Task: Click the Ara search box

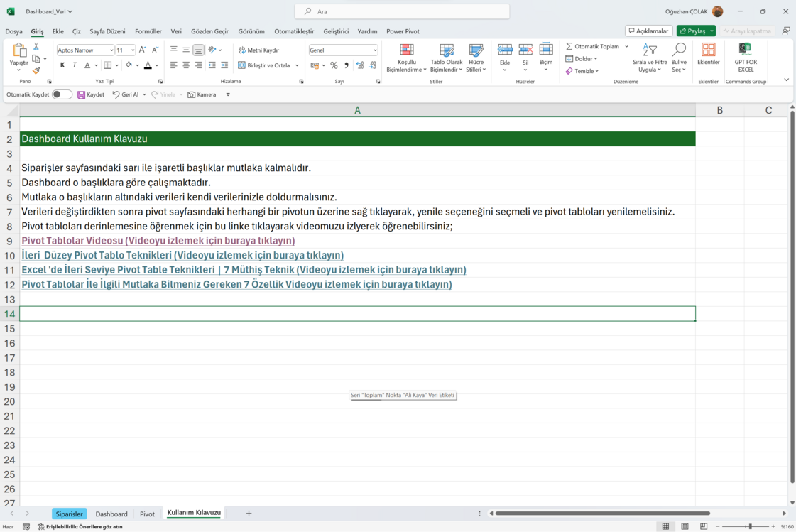Action: point(402,11)
